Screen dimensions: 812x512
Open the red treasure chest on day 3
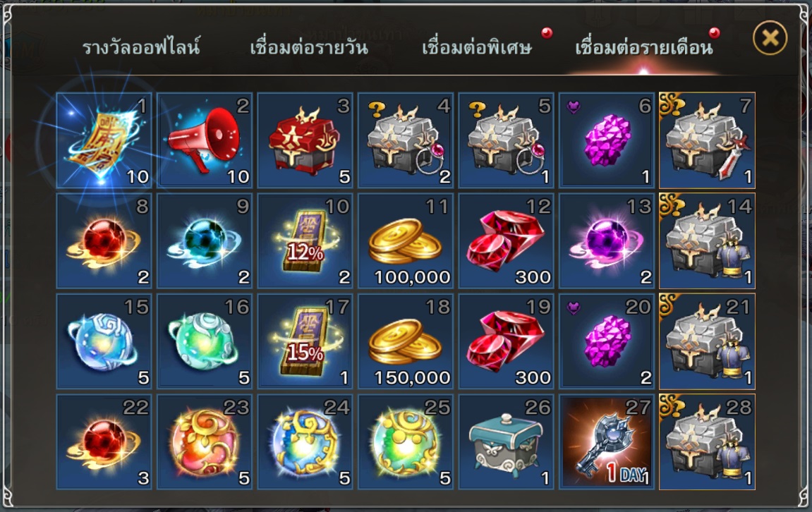(305, 140)
